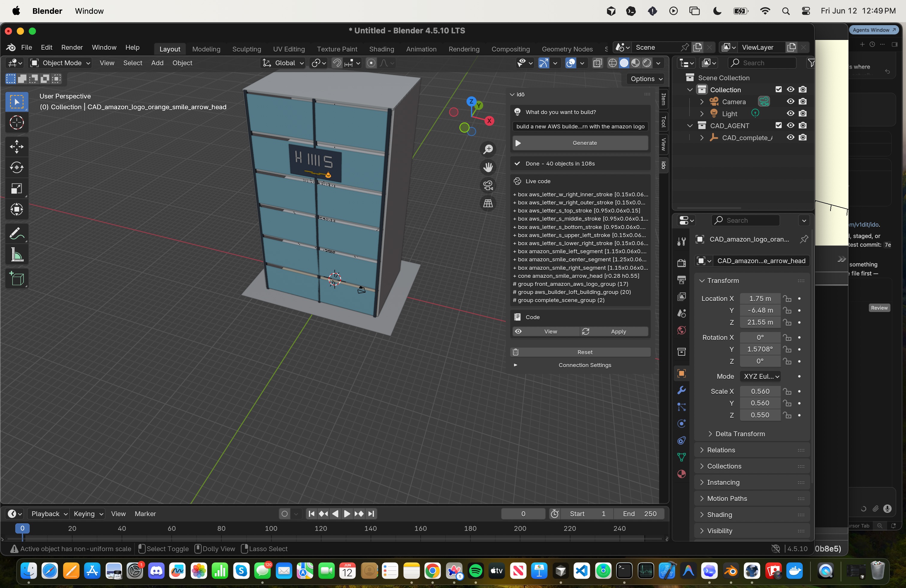Open Physics properties tab icon

681,423
